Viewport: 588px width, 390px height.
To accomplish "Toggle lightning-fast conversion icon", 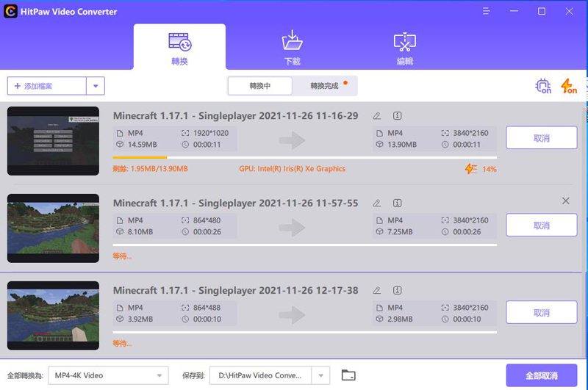I will pyautogui.click(x=568, y=86).
